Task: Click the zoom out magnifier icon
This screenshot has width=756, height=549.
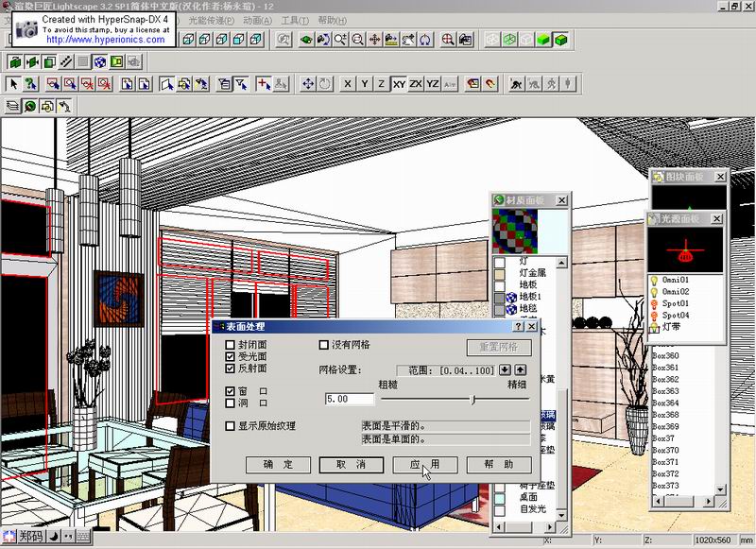Action: tap(358, 40)
